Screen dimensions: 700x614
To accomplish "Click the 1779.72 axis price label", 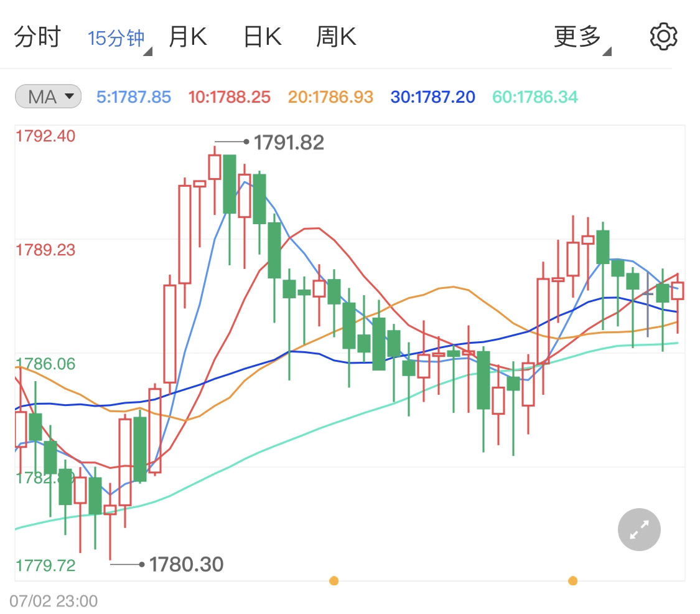I will point(45,565).
